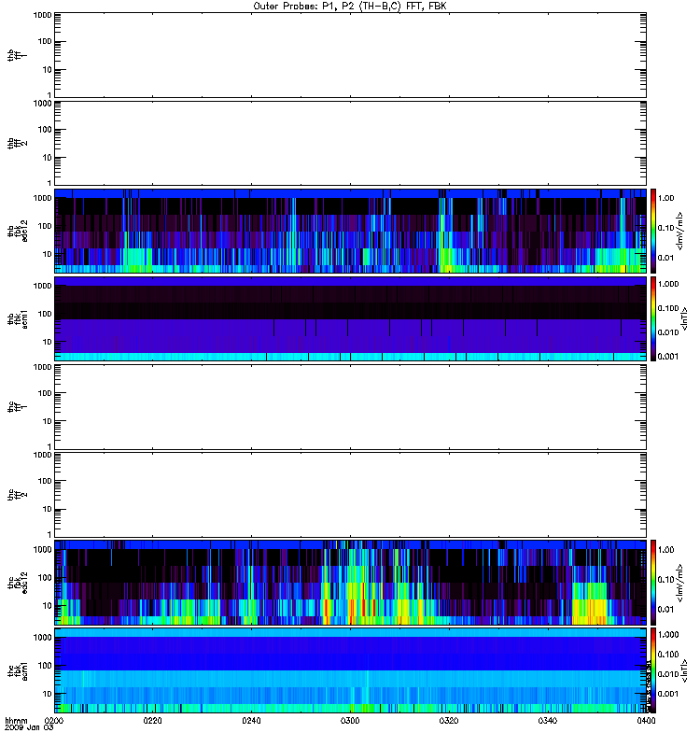Click the thc fff 2 y-axis label
This screenshot has width=700, height=747.
[x=18, y=495]
